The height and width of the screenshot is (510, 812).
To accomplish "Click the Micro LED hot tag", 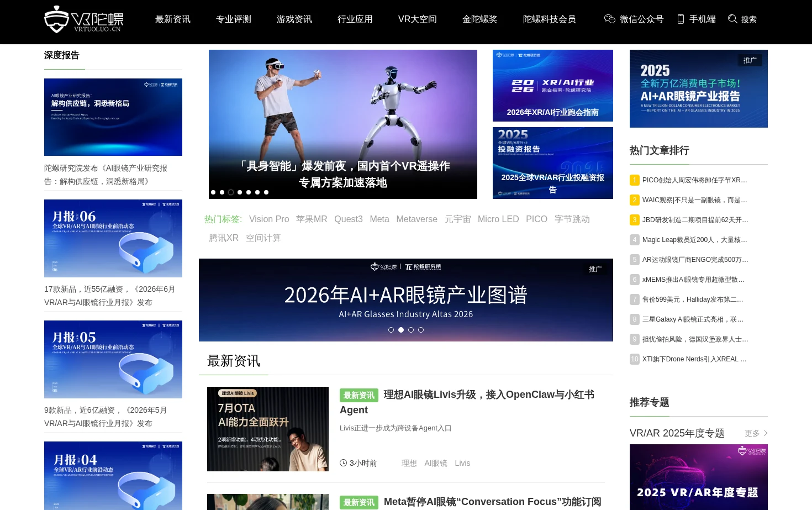I will tap(498, 219).
